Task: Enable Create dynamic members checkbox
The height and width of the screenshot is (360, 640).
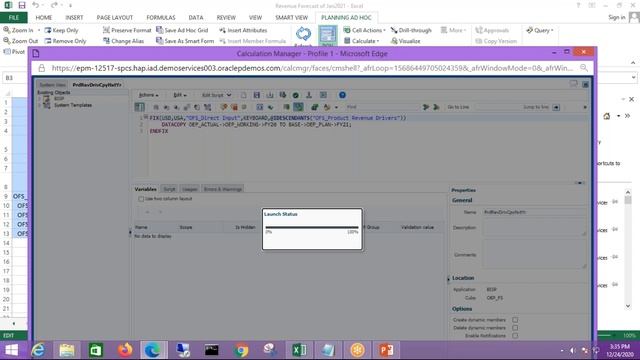Action: click(x=515, y=320)
